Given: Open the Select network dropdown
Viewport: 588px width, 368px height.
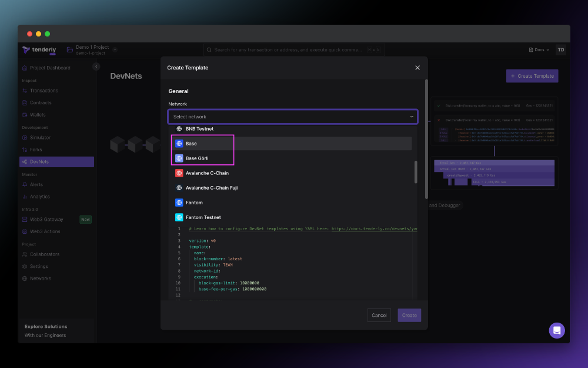Looking at the screenshot, I should coord(293,117).
